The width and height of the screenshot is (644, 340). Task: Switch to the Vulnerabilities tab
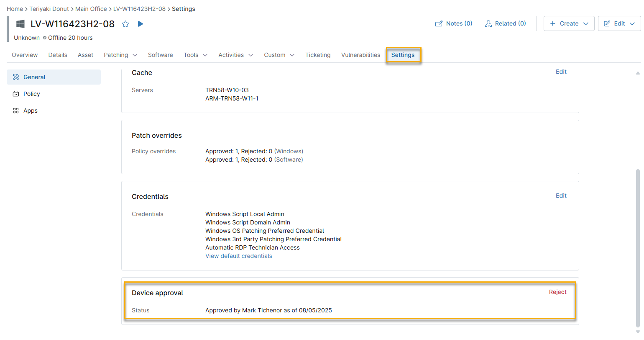360,55
